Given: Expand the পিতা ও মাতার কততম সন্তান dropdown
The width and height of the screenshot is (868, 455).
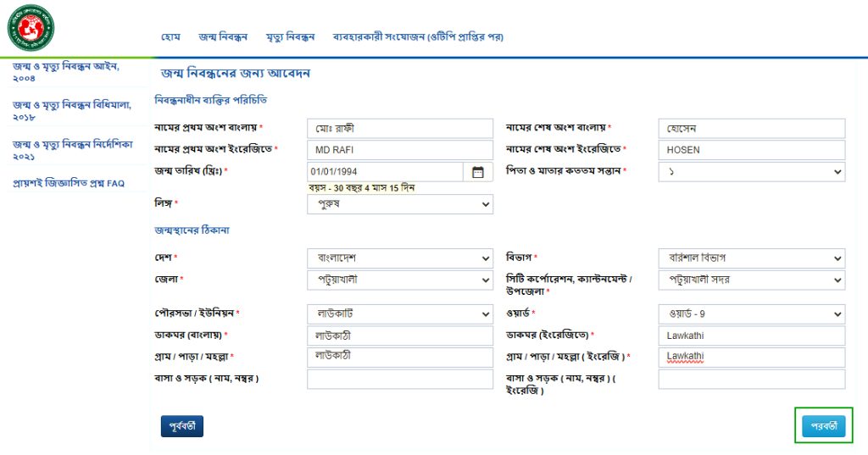Looking at the screenshot, I should click(x=751, y=172).
